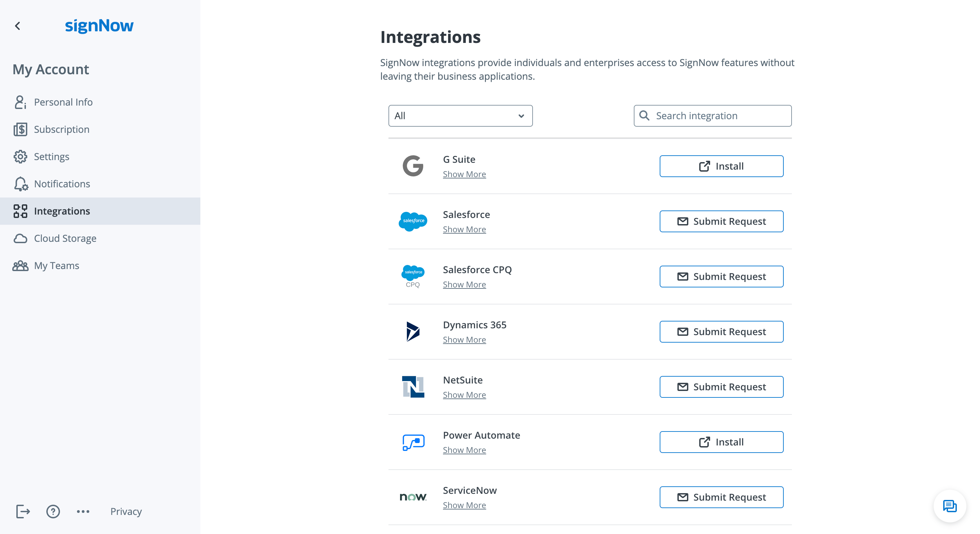Screen dimensions: 980x534
Task: Go to Personal Info in sidebar
Action: click(63, 102)
